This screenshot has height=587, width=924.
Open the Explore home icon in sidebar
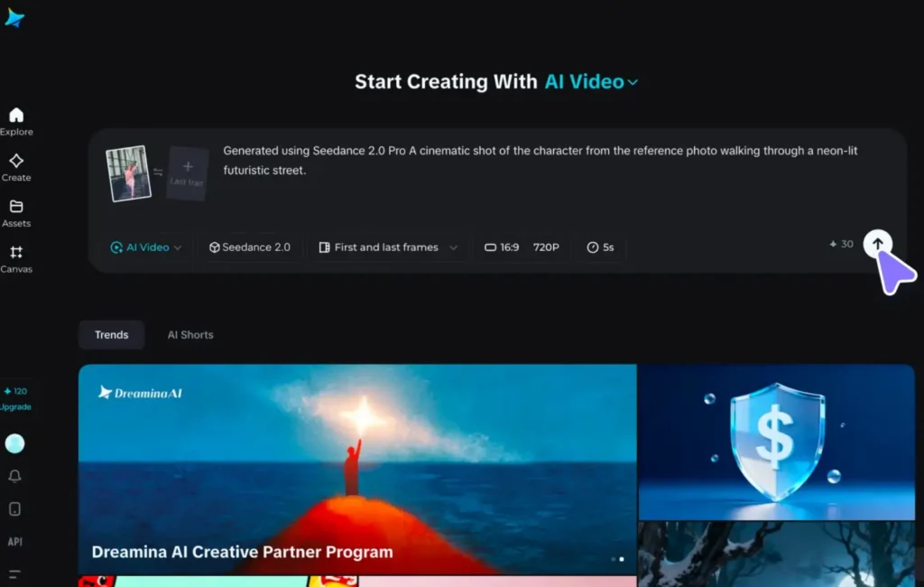16,121
